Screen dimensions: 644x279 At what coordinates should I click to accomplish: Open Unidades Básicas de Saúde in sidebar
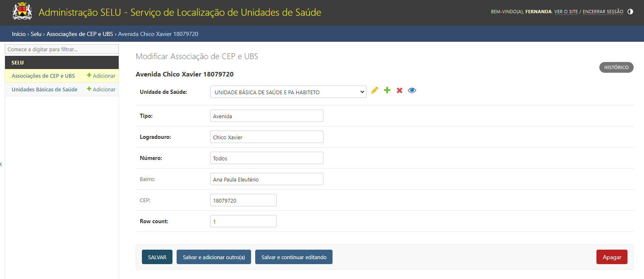[x=44, y=89]
